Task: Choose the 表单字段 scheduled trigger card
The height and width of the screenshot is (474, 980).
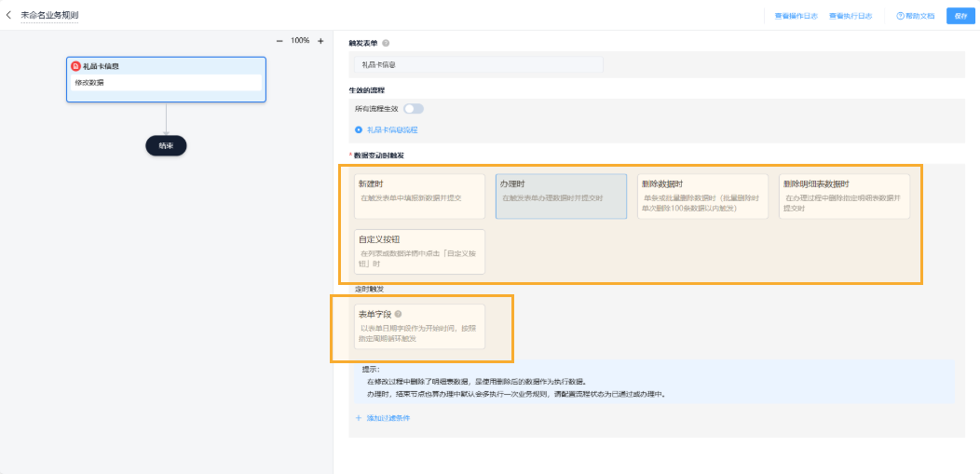Action: click(x=419, y=327)
